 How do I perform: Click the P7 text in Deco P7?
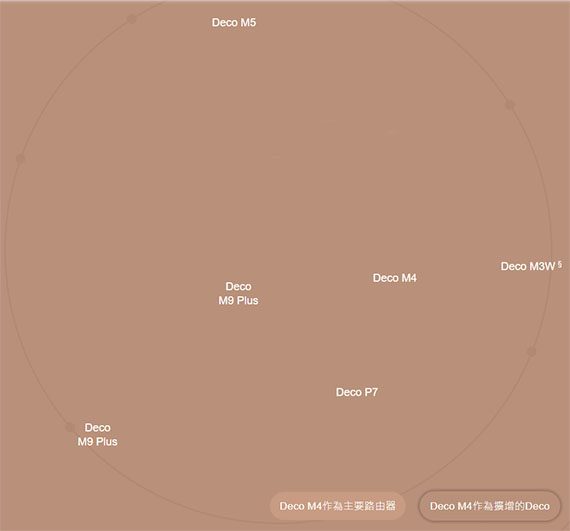coord(371,392)
